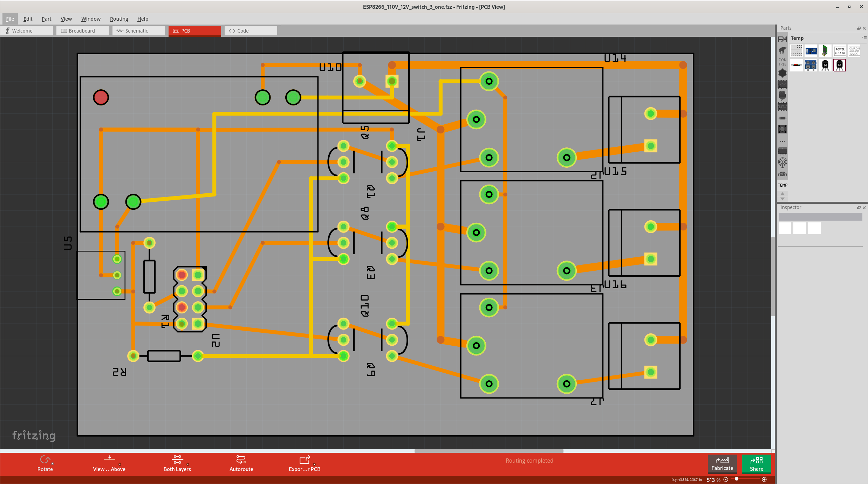Open the Parts bin options menu

click(x=864, y=37)
